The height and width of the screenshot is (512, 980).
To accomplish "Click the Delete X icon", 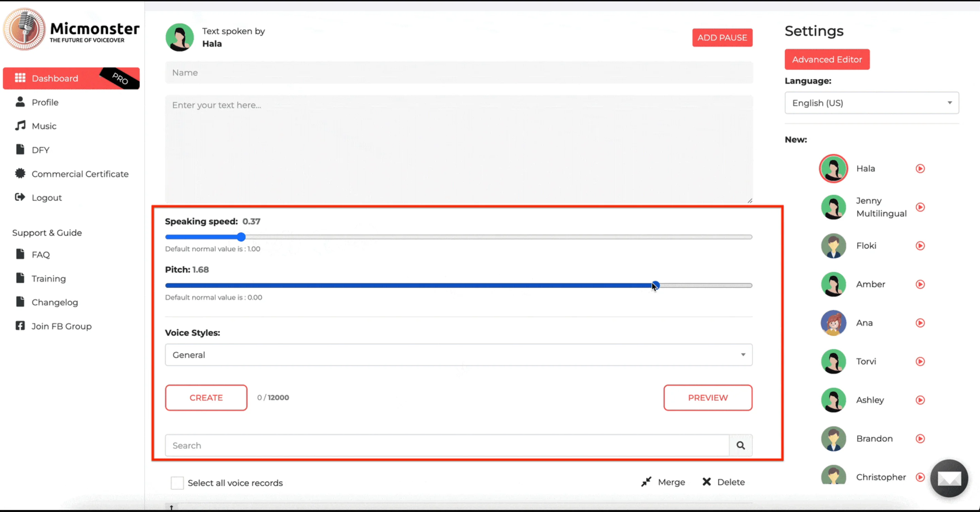I will coord(706,482).
